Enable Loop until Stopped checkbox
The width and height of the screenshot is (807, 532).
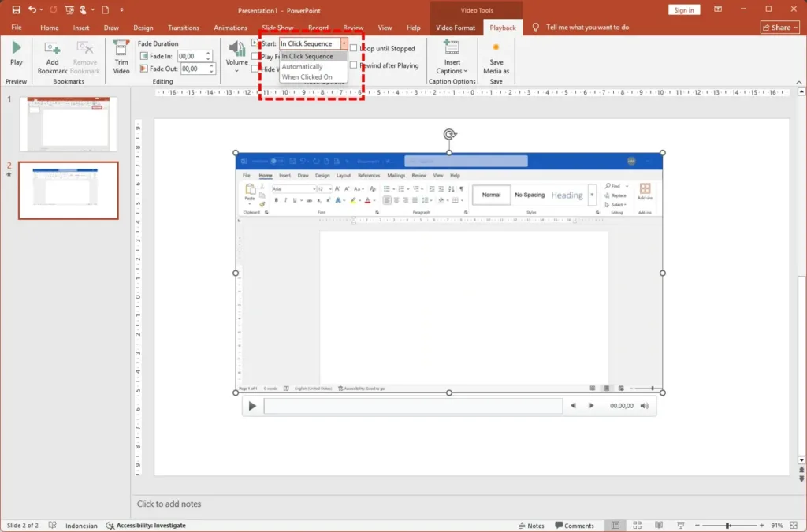click(354, 49)
